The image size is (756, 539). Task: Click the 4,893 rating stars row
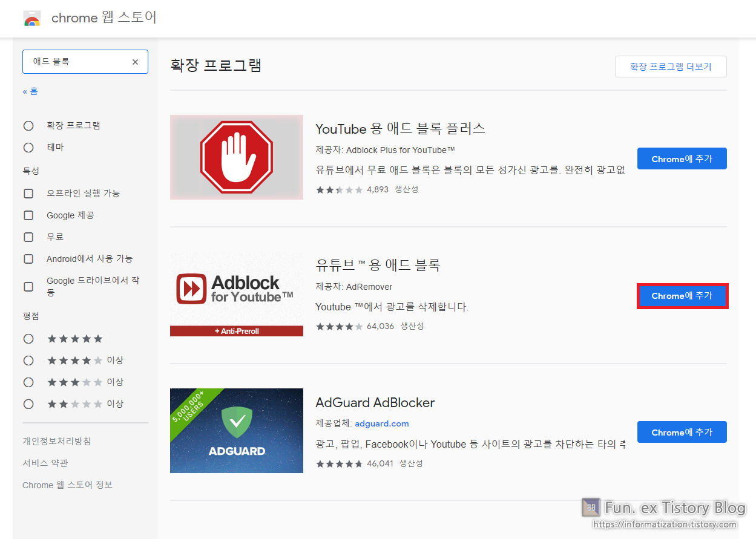340,190
